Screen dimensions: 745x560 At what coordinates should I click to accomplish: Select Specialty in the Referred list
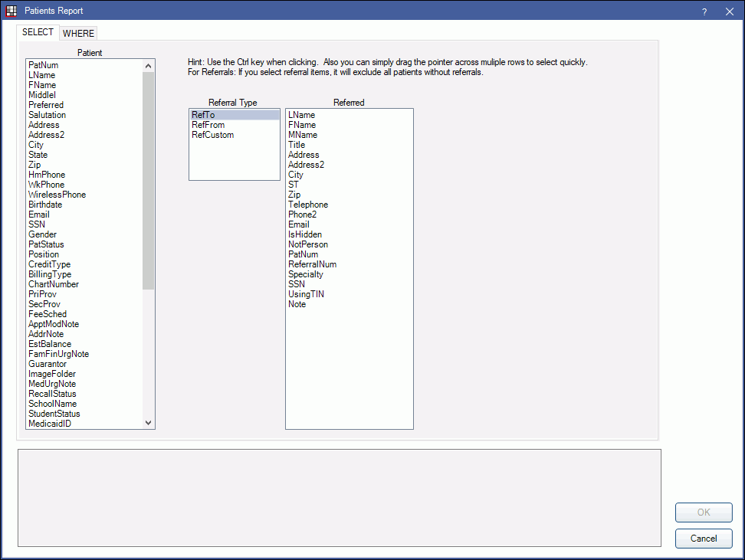[x=350, y=274]
